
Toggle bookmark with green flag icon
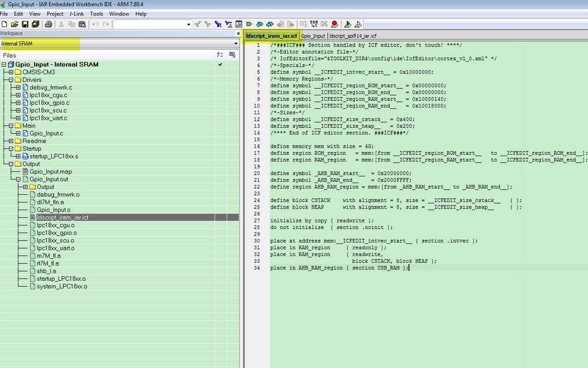[x=249, y=24]
